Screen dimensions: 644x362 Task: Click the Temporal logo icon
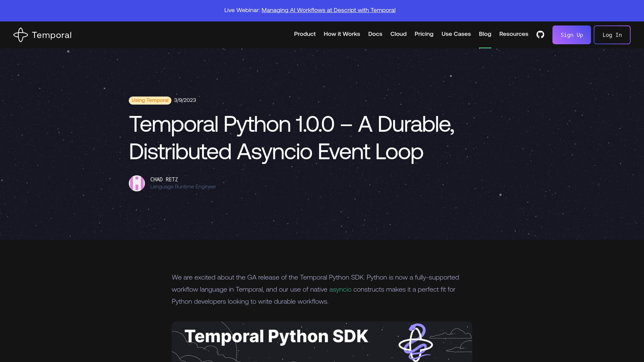click(x=20, y=35)
